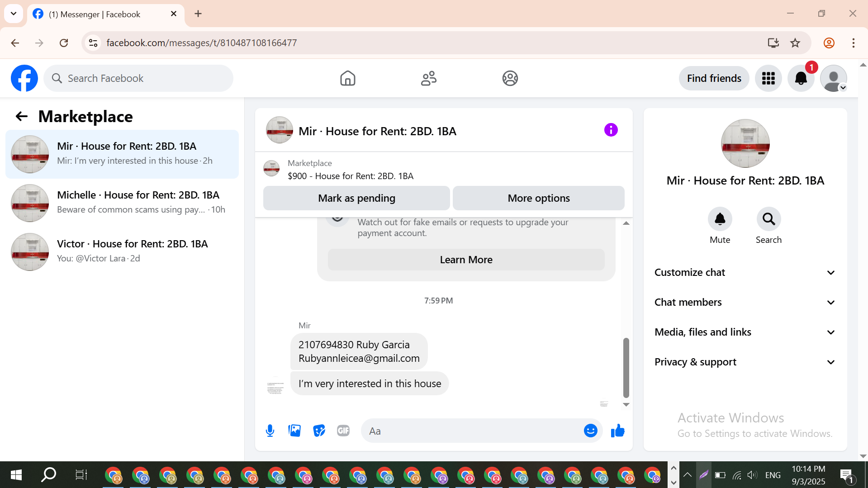
Task: Focus the Search Facebook field
Action: tap(138, 78)
